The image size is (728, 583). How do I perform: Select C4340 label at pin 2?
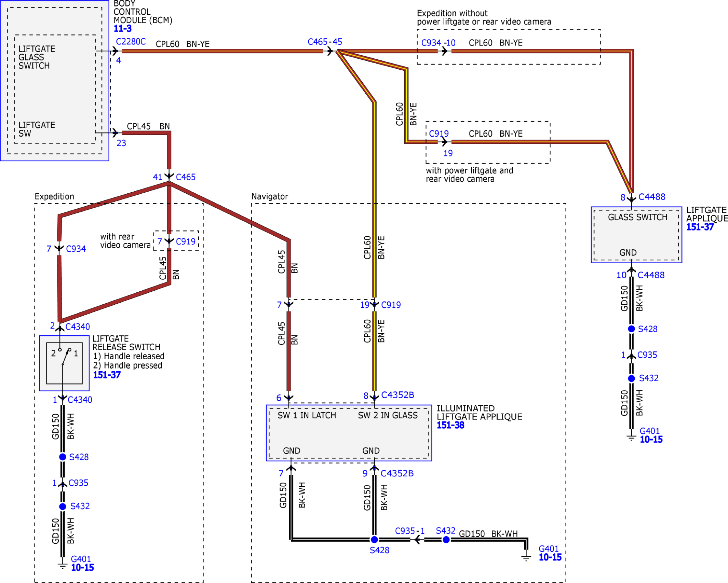coord(78,327)
